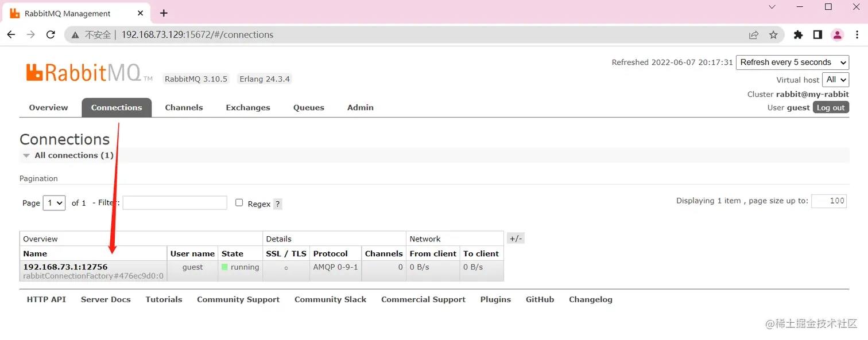This screenshot has width=868, height=340.
Task: Open connection 192.168.73.1:12756
Action: pyautogui.click(x=65, y=267)
